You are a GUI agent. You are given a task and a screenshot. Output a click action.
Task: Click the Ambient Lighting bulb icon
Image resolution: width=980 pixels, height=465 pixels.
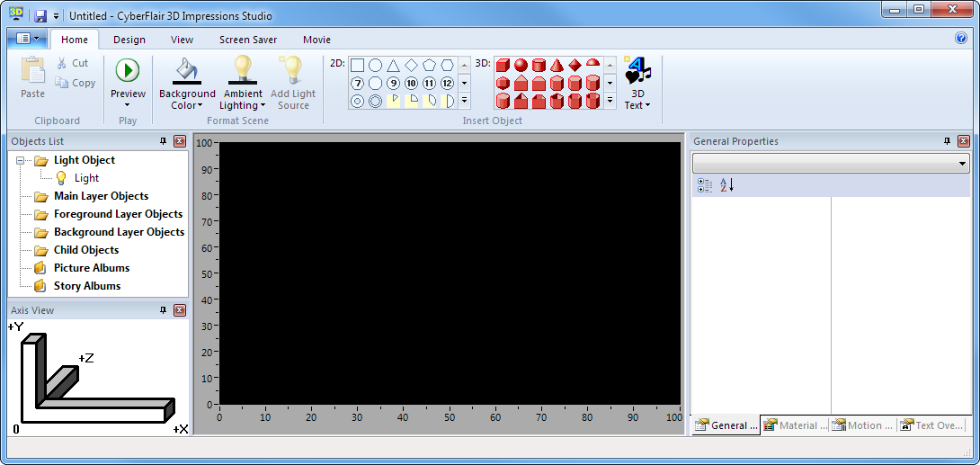(x=243, y=69)
